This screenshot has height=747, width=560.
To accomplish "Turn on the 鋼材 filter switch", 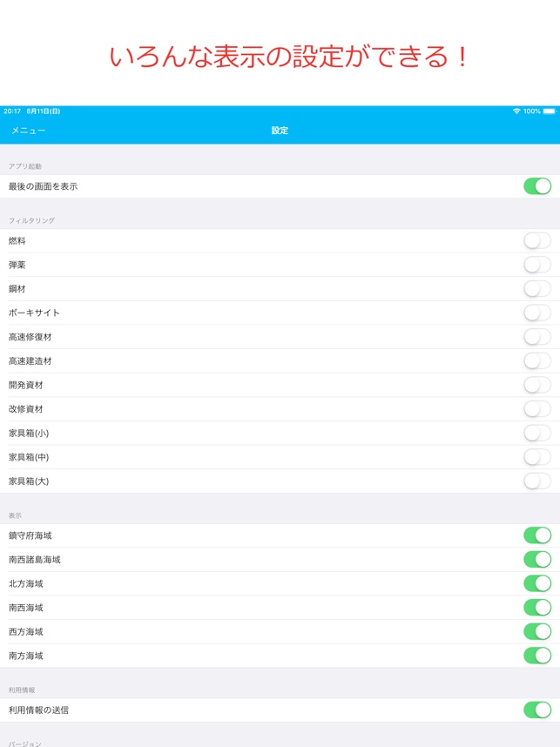I will pyautogui.click(x=537, y=289).
